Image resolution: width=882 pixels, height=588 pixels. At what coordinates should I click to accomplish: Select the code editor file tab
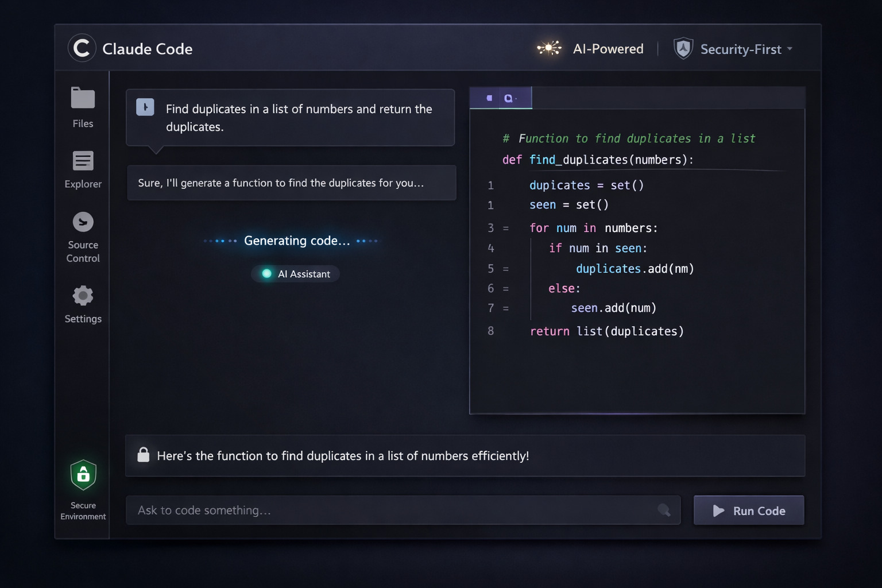point(501,98)
